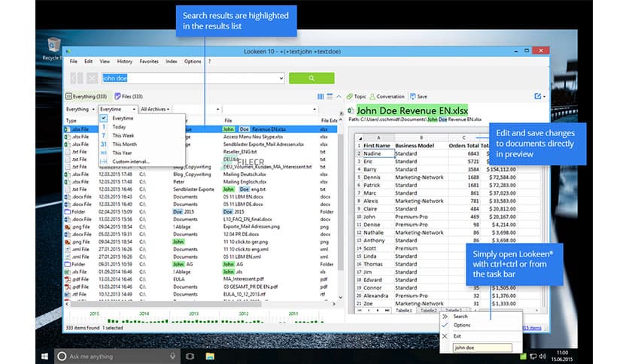This screenshot has width=629, height=364.
Task: Select Today icon in time filter list
Action: coord(104,126)
